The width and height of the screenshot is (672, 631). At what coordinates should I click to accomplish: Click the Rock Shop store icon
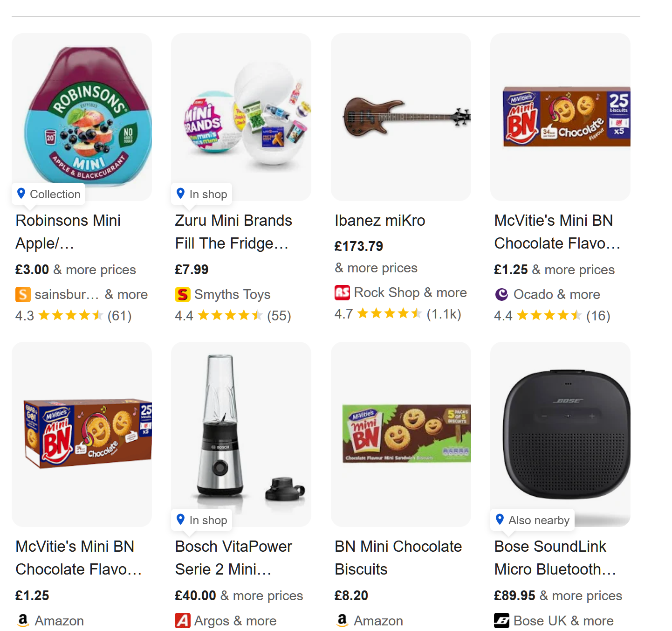[x=342, y=292]
